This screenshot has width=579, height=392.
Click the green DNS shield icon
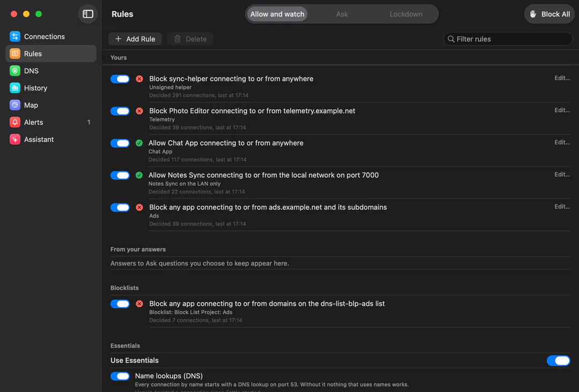[15, 71]
